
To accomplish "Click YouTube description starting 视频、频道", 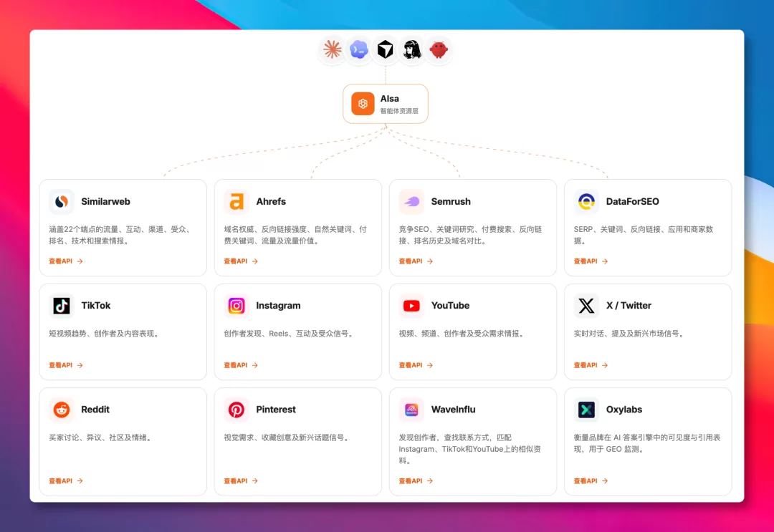I will [462, 334].
